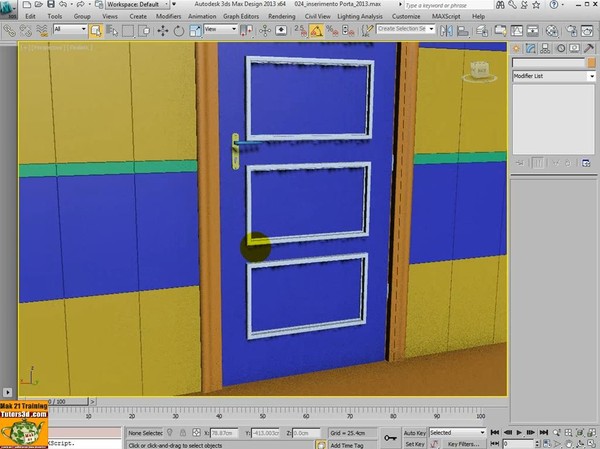
Task: Open Selected key mode dropdown
Action: pos(457,433)
